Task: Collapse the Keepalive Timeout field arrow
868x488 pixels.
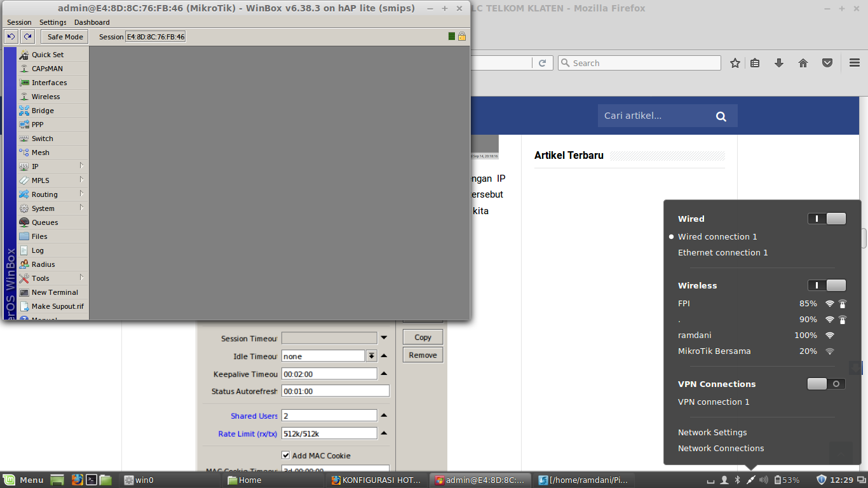Action: point(384,374)
